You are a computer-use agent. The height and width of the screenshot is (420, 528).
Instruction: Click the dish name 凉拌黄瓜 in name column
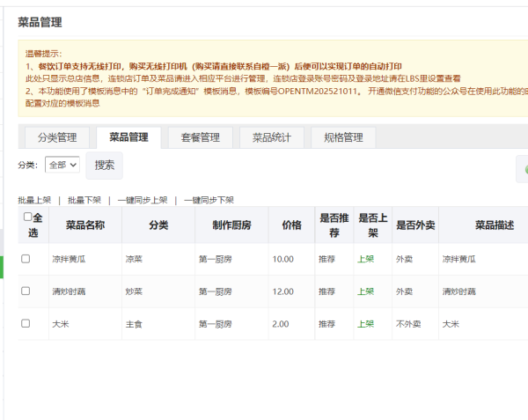point(69,259)
